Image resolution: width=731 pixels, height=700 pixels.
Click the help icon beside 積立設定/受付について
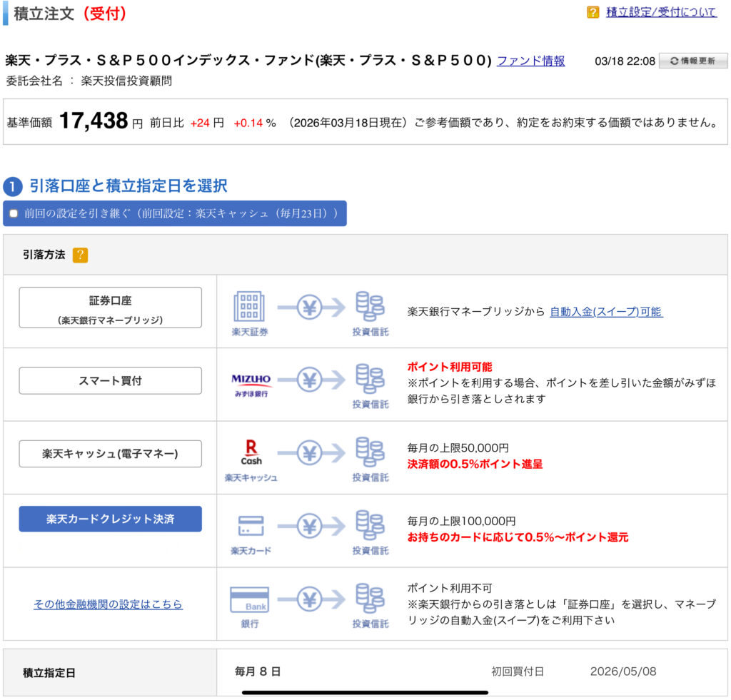tap(593, 12)
